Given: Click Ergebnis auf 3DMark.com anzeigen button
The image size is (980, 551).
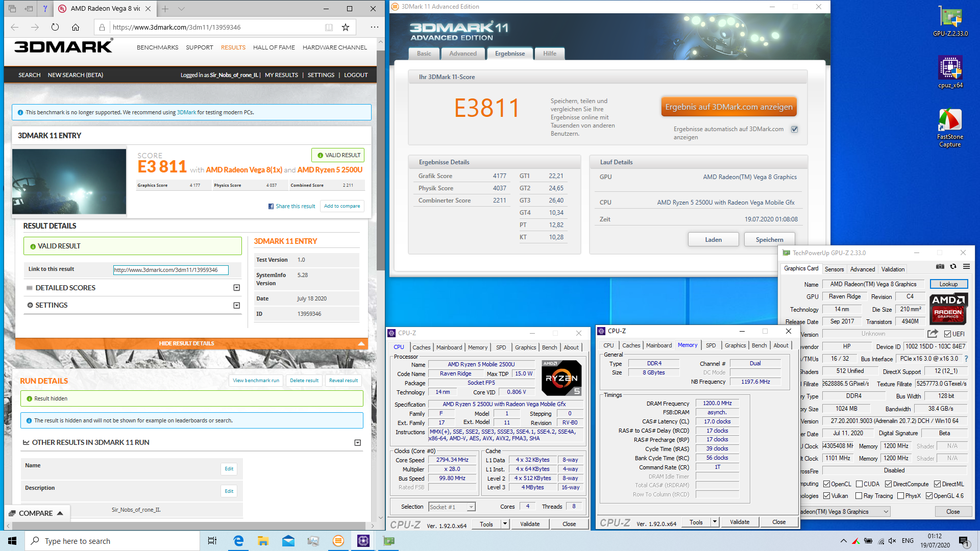Looking at the screenshot, I should [728, 107].
